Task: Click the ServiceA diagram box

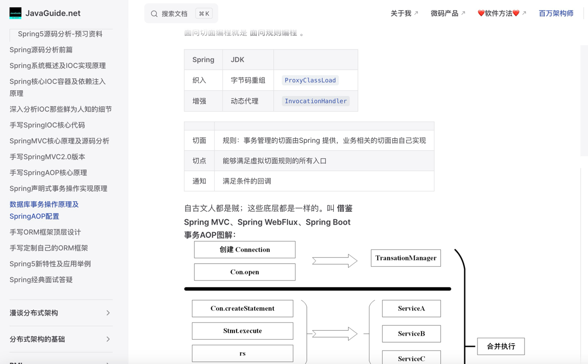Action: pos(412,308)
